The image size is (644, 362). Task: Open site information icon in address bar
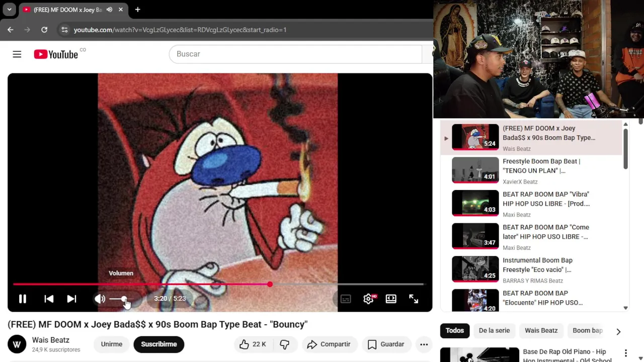[64, 30]
